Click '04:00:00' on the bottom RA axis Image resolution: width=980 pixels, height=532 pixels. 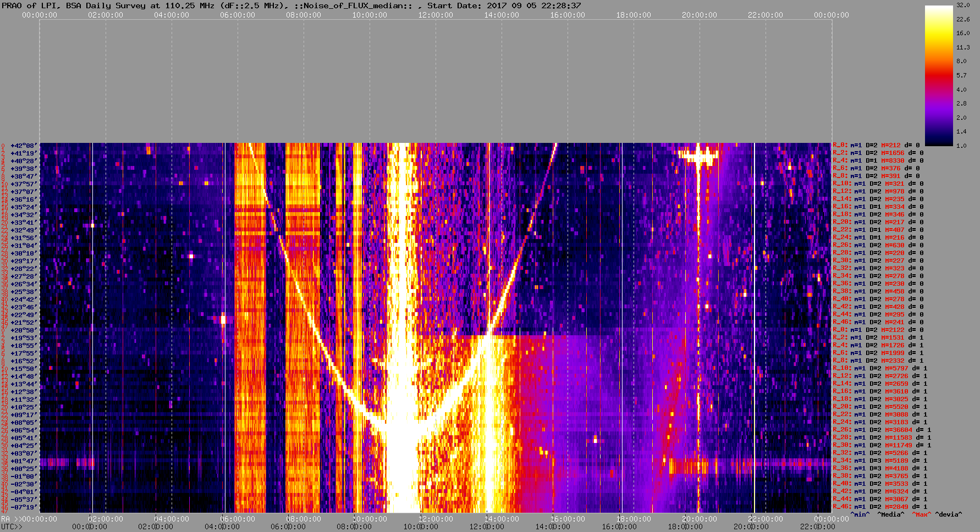coord(172,519)
